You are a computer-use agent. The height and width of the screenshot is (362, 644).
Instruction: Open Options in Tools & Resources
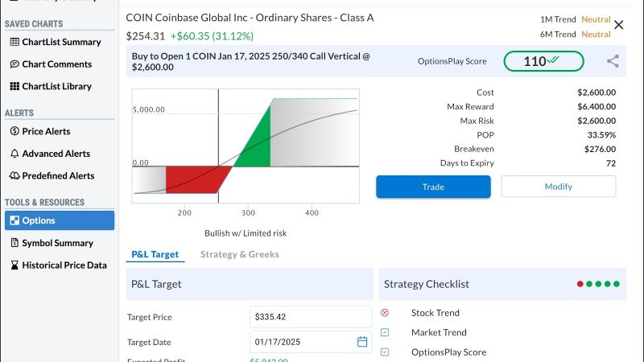click(60, 220)
